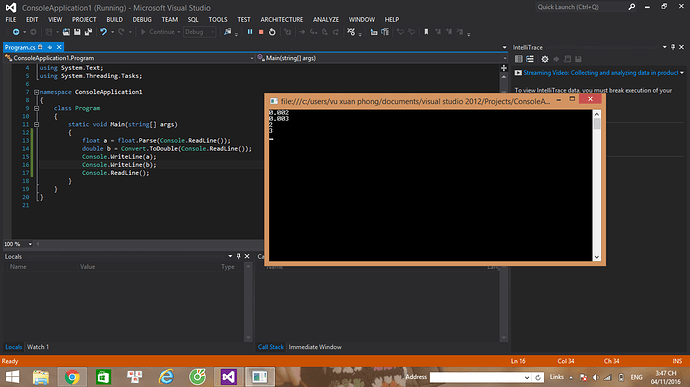Open the Debug configuration dropdown

(199, 32)
